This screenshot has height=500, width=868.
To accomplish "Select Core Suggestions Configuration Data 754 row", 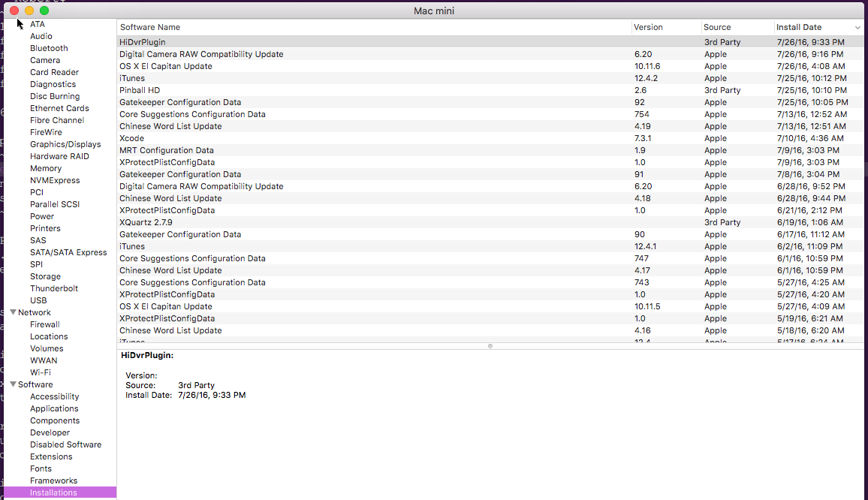I will (490, 114).
